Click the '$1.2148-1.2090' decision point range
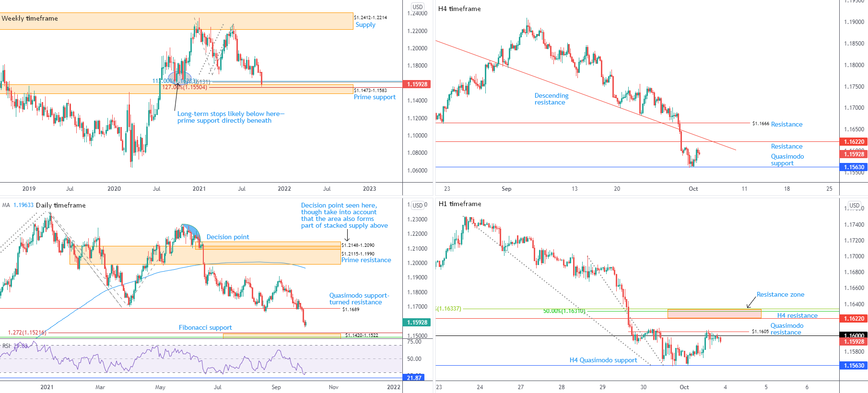Image resolution: width=868 pixels, height=393 pixels. [358, 245]
